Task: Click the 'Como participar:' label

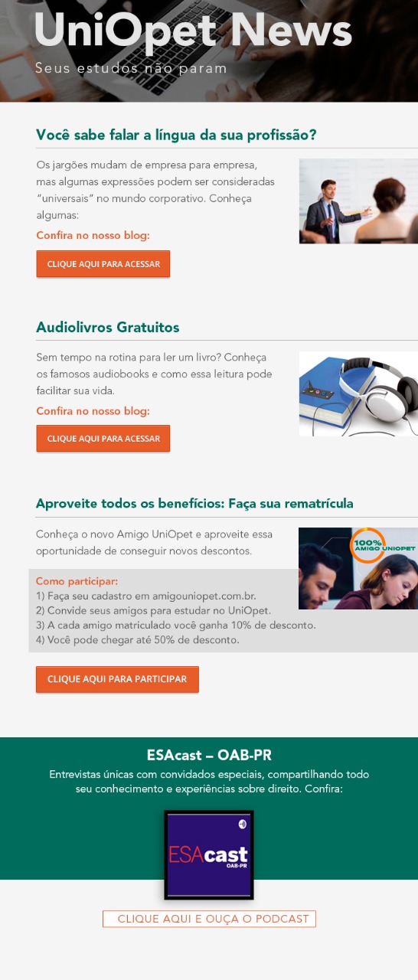Action: pyautogui.click(x=77, y=581)
